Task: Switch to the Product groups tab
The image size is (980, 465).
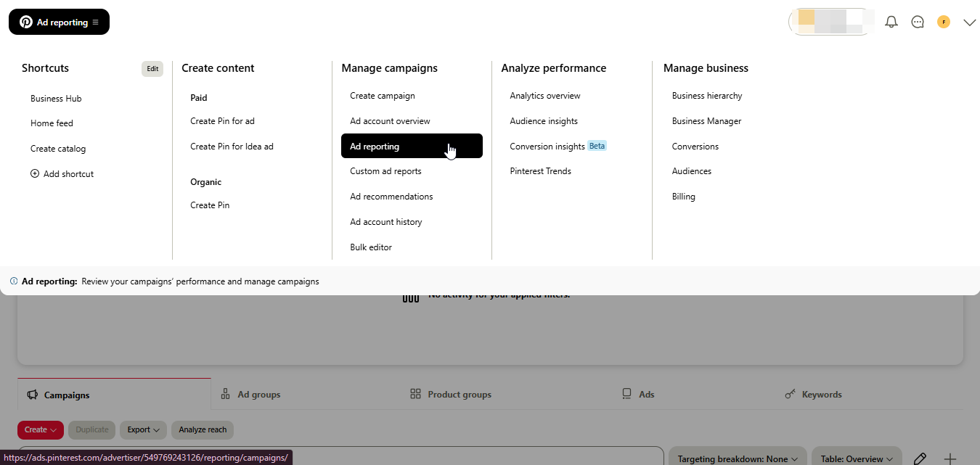Action: point(451,394)
